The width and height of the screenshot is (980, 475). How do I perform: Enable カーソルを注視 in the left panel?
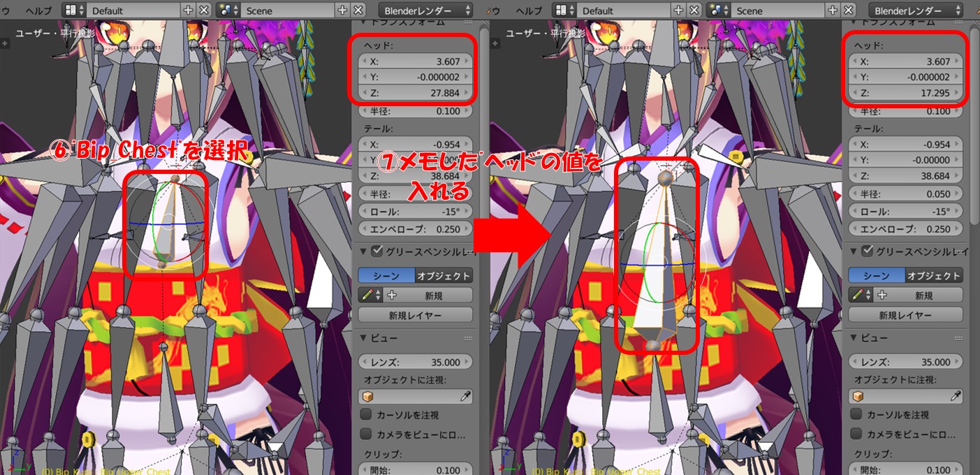click(x=365, y=414)
